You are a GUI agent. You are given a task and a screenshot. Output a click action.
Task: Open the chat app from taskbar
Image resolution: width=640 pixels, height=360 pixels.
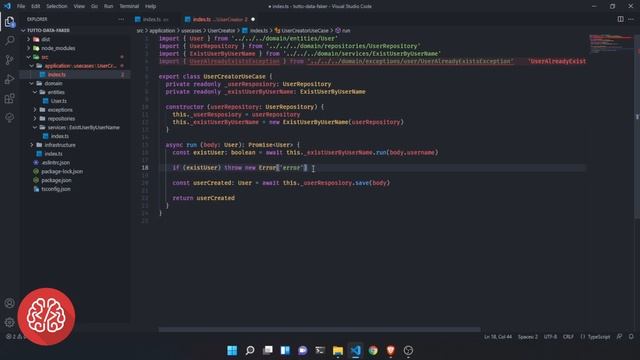point(302,350)
